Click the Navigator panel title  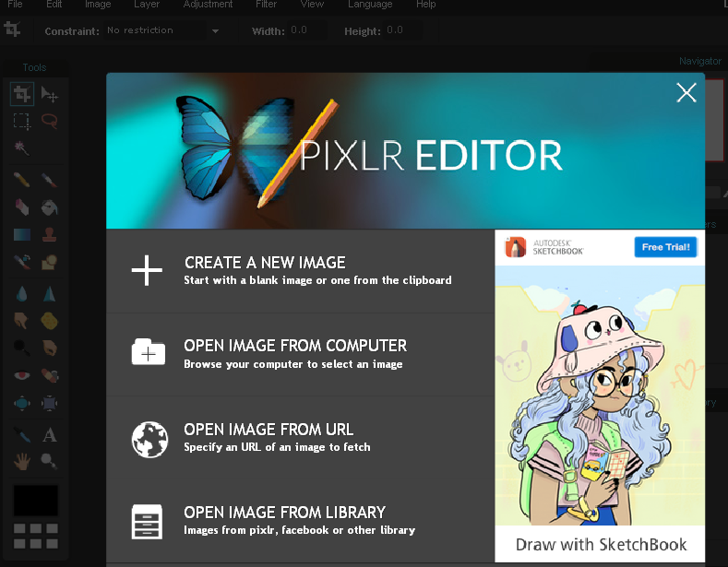[x=700, y=61]
